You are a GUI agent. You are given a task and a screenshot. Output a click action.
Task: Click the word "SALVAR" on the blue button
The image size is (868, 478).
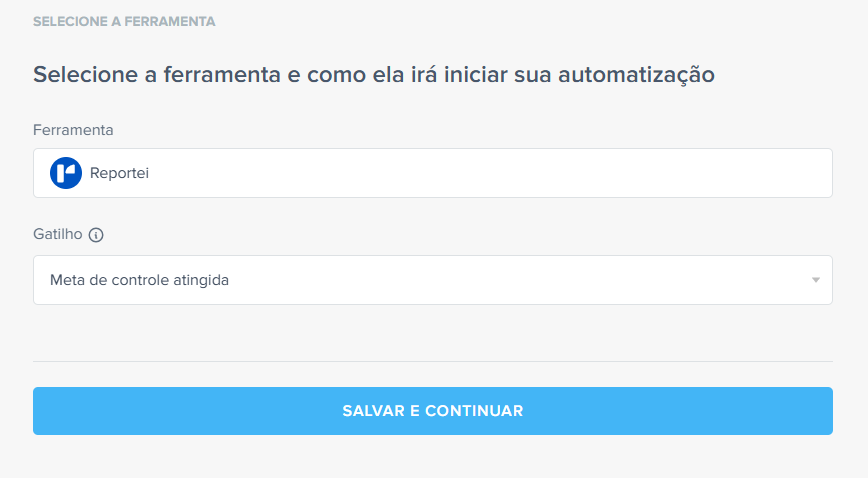(x=374, y=411)
